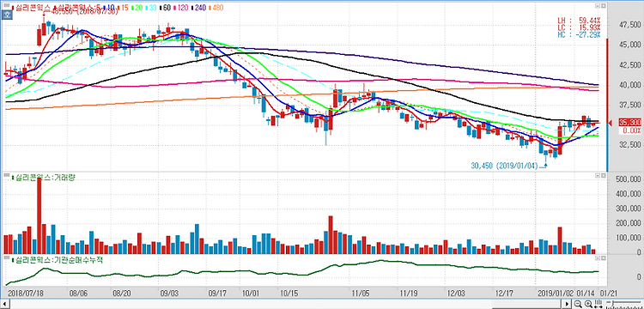Screen dimensions: 644x309
Task: Open volume pane menu icon beside 거래량
Action: (x=6, y=176)
